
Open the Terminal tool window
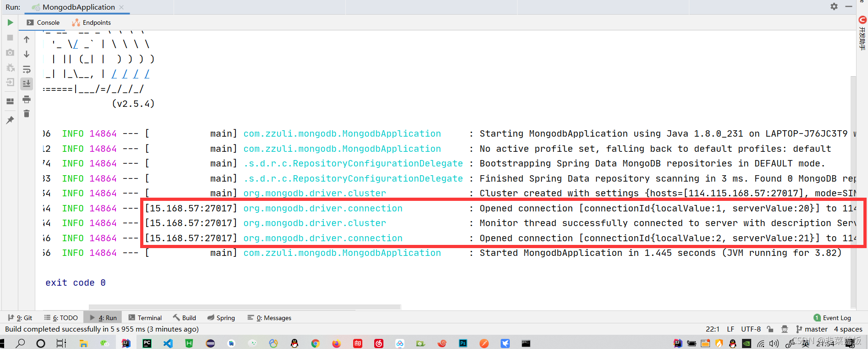click(145, 318)
